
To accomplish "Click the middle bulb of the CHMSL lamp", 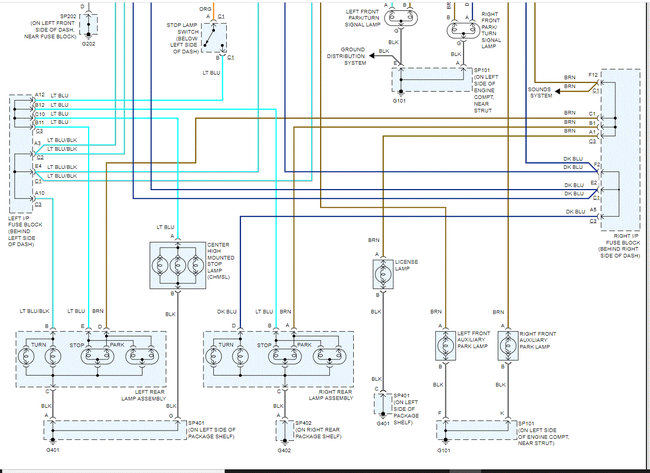I will pyautogui.click(x=178, y=265).
